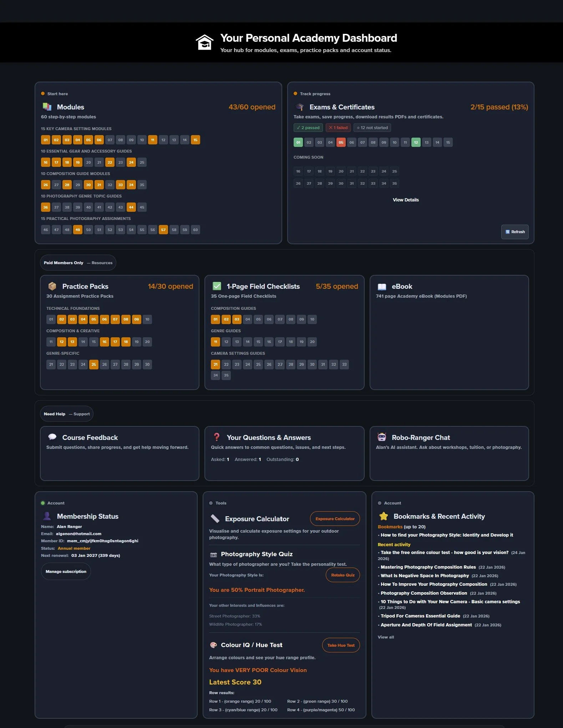Open genre topic module 44 tile
Image resolution: width=563 pixels, height=728 pixels.
[x=131, y=207]
